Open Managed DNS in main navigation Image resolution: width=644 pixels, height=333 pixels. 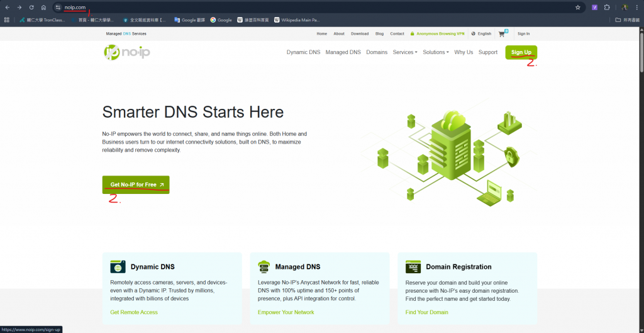(343, 52)
